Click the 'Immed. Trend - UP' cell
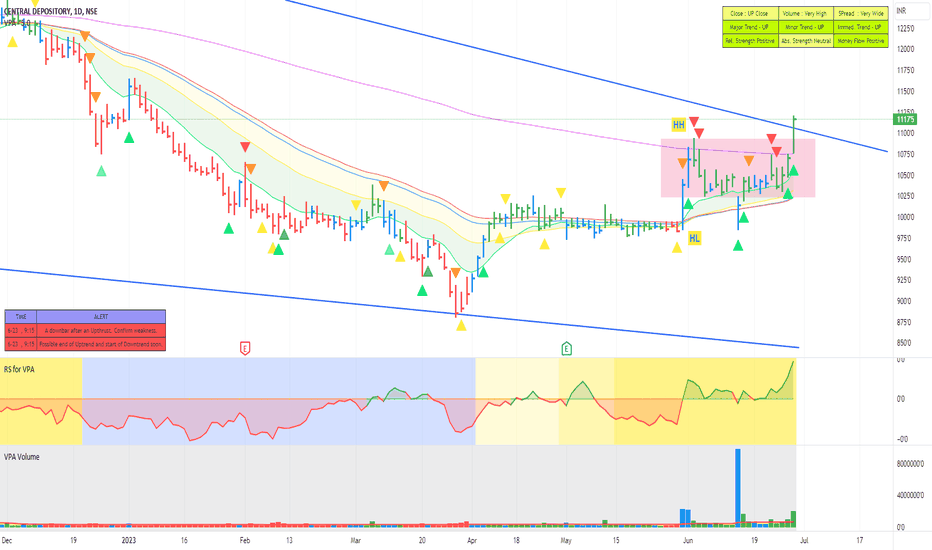 click(x=861, y=27)
